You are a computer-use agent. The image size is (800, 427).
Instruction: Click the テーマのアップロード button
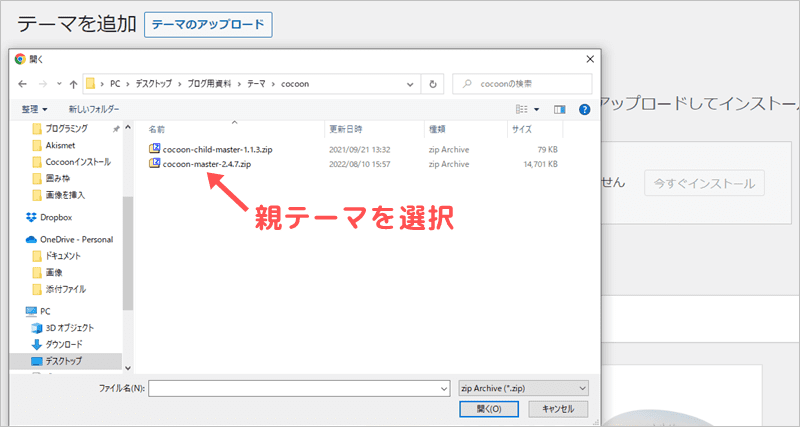tap(208, 25)
